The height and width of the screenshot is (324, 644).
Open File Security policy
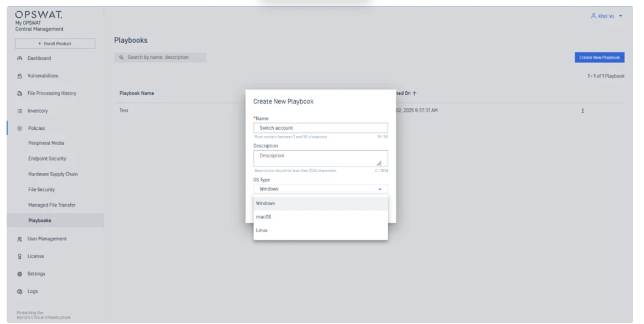41,190
